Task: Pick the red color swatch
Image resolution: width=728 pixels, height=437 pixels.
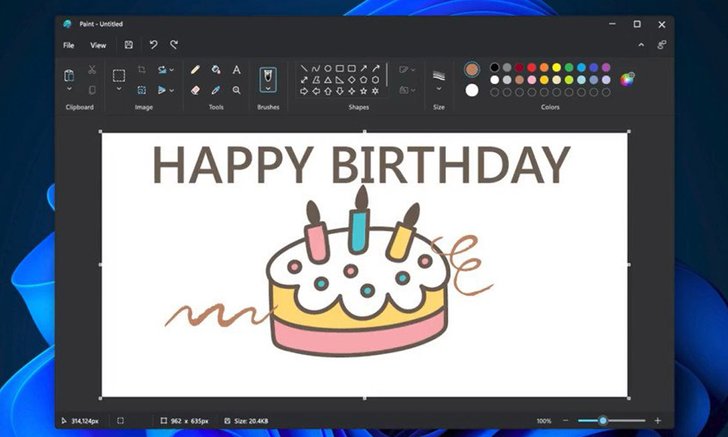Action: pos(532,68)
